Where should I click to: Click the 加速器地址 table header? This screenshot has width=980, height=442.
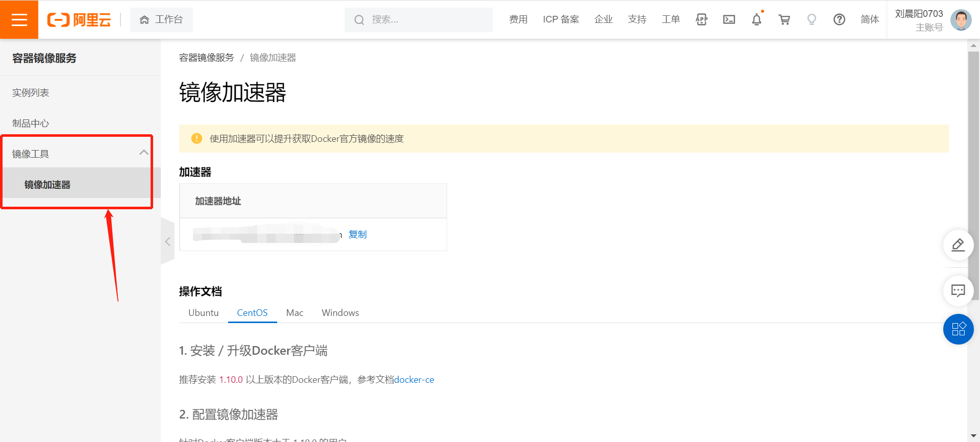(313, 201)
